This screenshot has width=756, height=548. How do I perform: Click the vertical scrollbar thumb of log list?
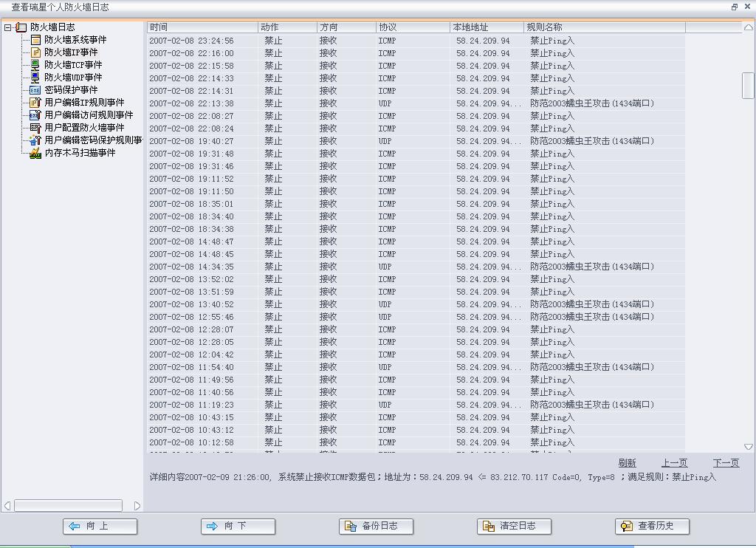tap(749, 86)
